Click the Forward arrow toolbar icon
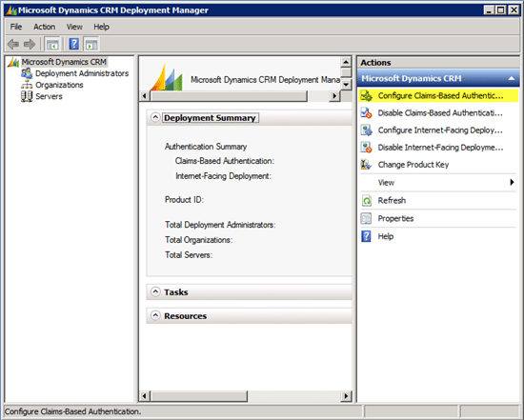Image resolution: width=524 pixels, height=420 pixels. (30, 44)
